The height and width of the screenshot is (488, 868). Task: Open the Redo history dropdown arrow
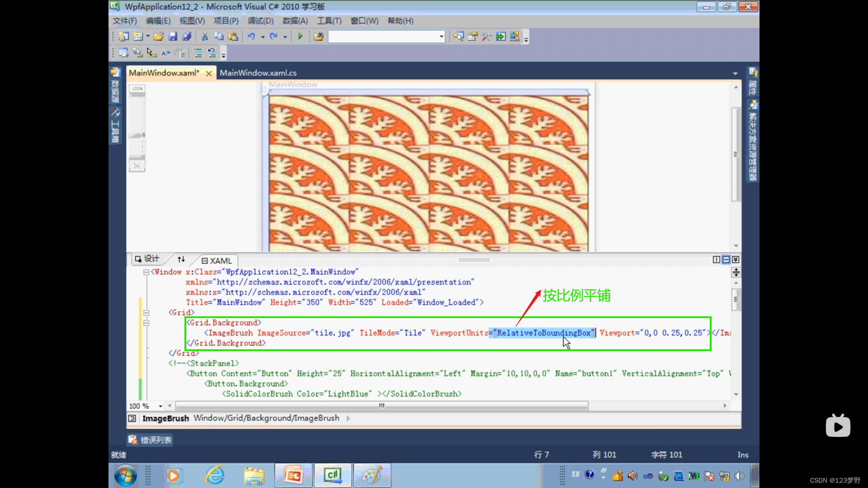[285, 37]
